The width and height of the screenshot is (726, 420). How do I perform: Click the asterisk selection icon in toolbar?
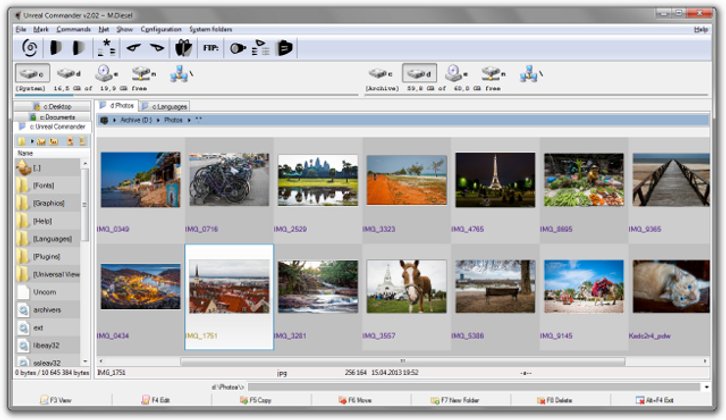pyautogui.click(x=107, y=47)
